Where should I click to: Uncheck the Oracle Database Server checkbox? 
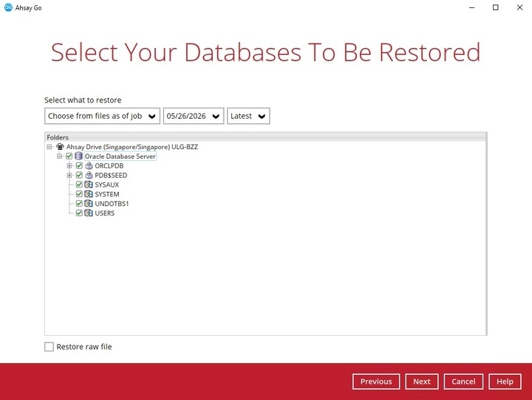pyautogui.click(x=69, y=156)
